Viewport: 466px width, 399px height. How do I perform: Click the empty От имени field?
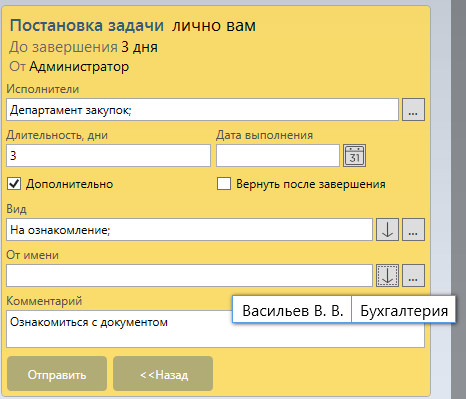[189, 275]
